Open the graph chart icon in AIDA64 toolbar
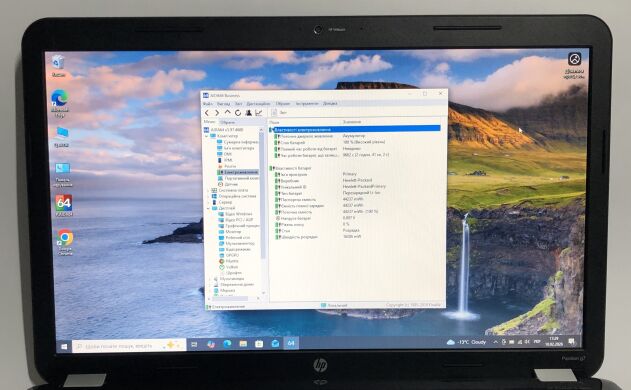The width and height of the screenshot is (631, 390). point(258,113)
